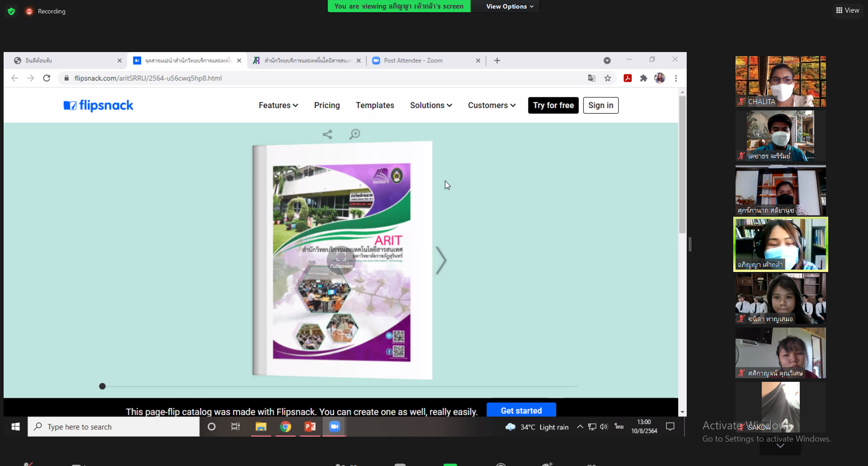
Task: Click the zoom-in magnifier above the flipbook
Action: [x=355, y=134]
